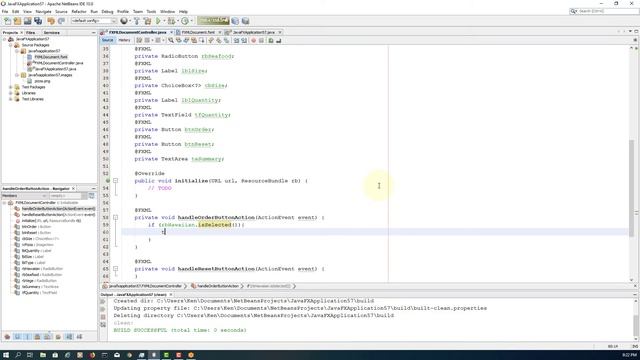Image resolution: width=640 pixels, height=360 pixels.
Task: Click the New File toolbar icon
Action: coord(7,21)
